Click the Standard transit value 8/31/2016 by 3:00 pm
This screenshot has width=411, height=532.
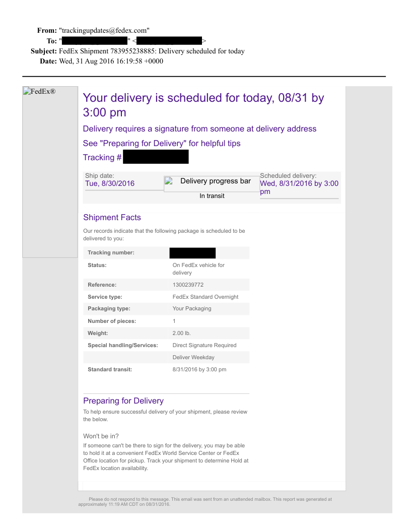tap(199, 369)
